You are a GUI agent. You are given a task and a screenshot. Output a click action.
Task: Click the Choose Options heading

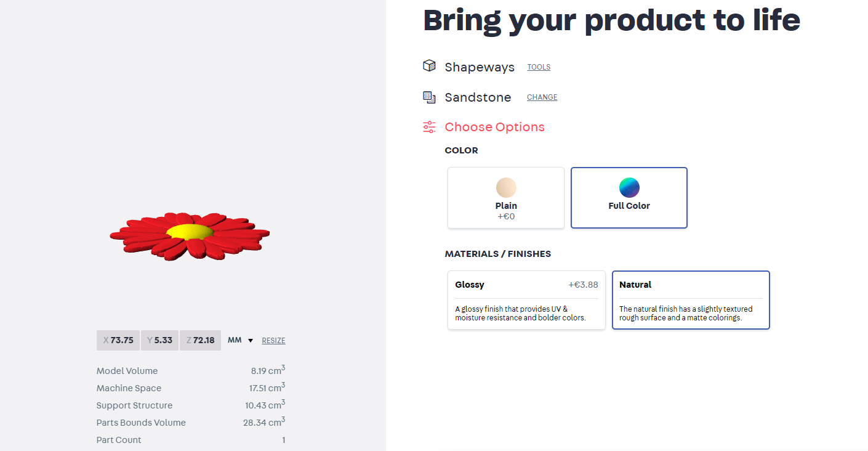[494, 127]
